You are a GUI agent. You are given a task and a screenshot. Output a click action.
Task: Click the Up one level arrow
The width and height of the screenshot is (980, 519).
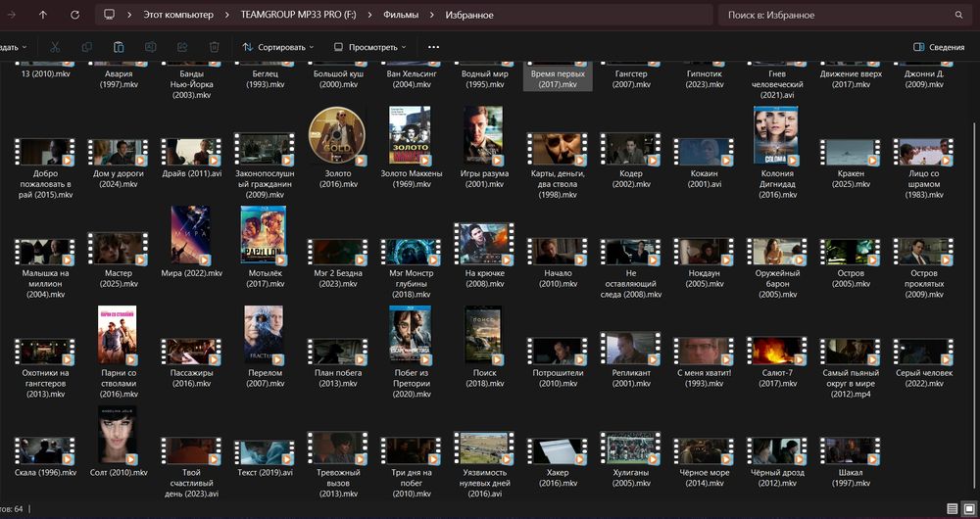pos(42,15)
